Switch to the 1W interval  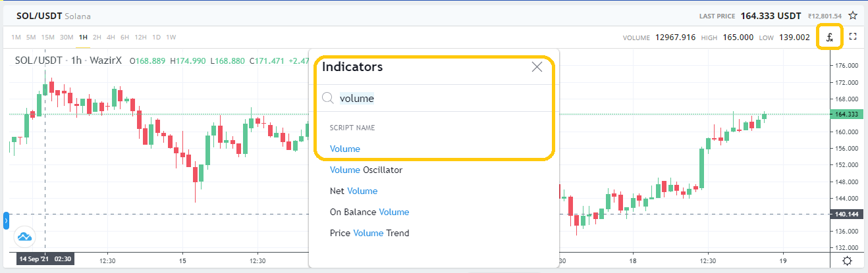pyautogui.click(x=171, y=37)
